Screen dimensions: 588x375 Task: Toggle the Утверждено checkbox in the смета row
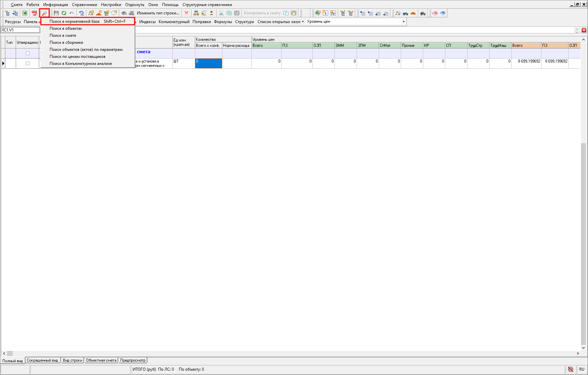pyautogui.click(x=28, y=54)
